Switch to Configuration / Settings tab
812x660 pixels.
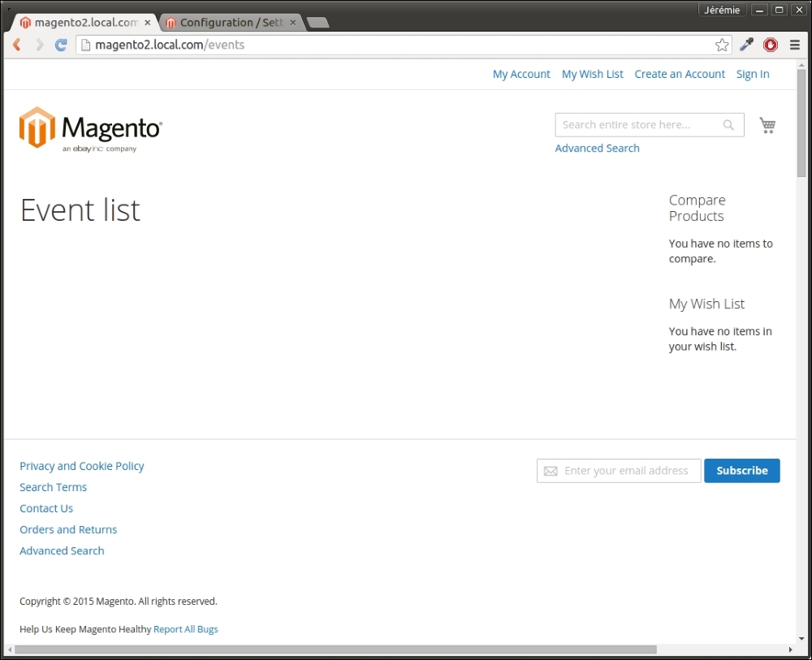[227, 23]
